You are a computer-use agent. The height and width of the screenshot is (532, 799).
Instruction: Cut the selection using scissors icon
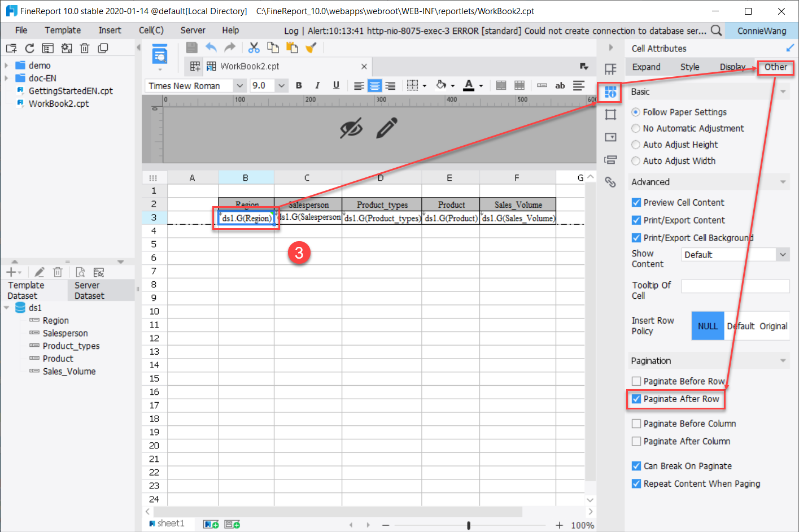coord(254,47)
